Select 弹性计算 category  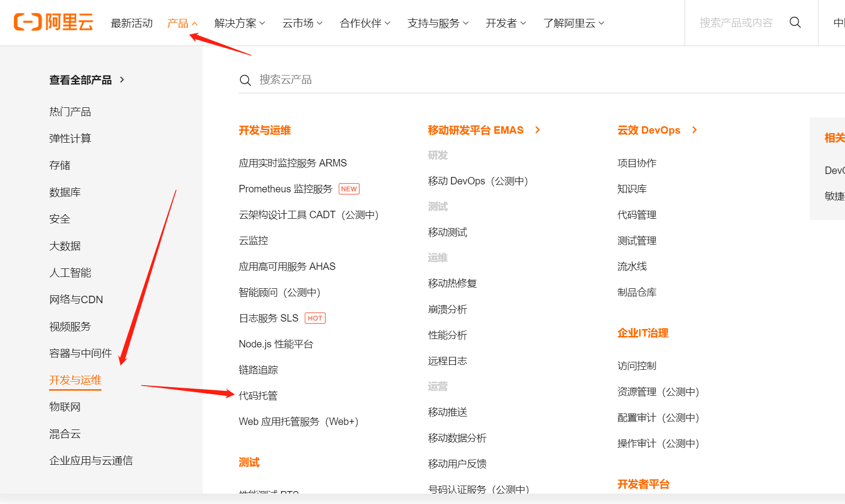(70, 139)
